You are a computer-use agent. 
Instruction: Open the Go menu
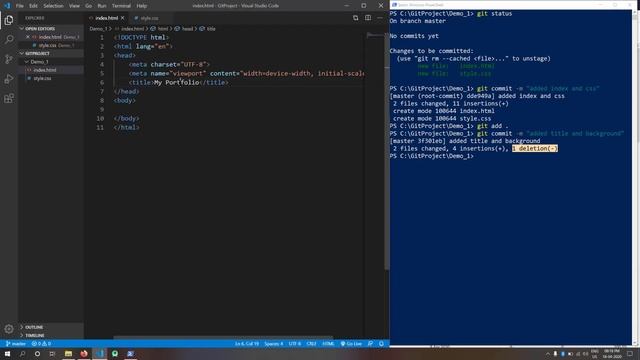point(89,6)
